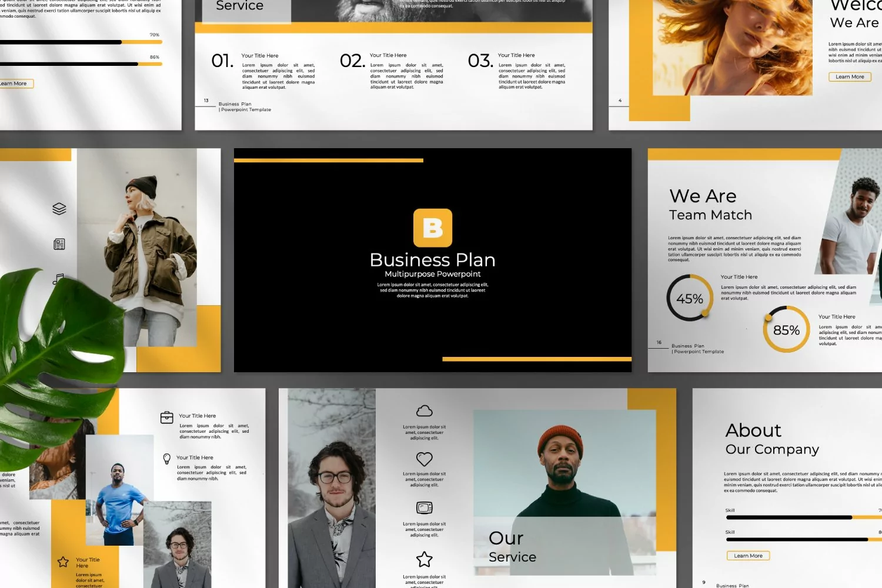The width and height of the screenshot is (882, 588).
Task: Click slide number 16 footer
Action: [659, 342]
